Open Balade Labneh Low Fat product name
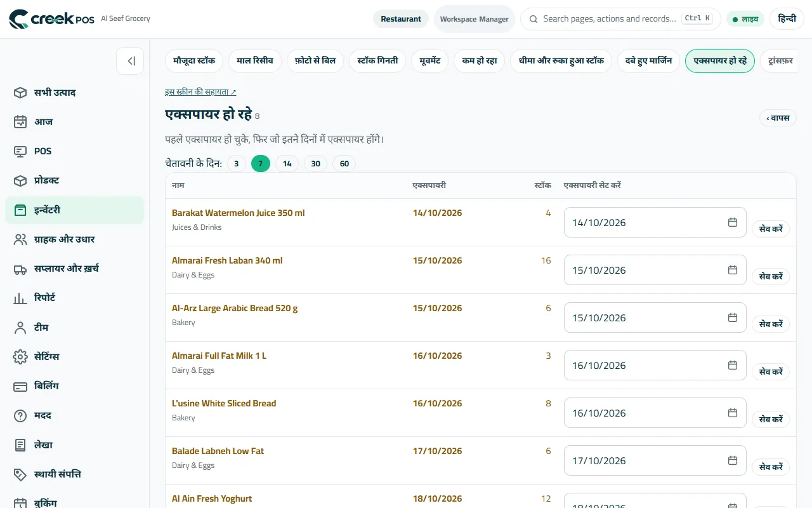Viewport: 812px width, 508px height. tap(218, 451)
